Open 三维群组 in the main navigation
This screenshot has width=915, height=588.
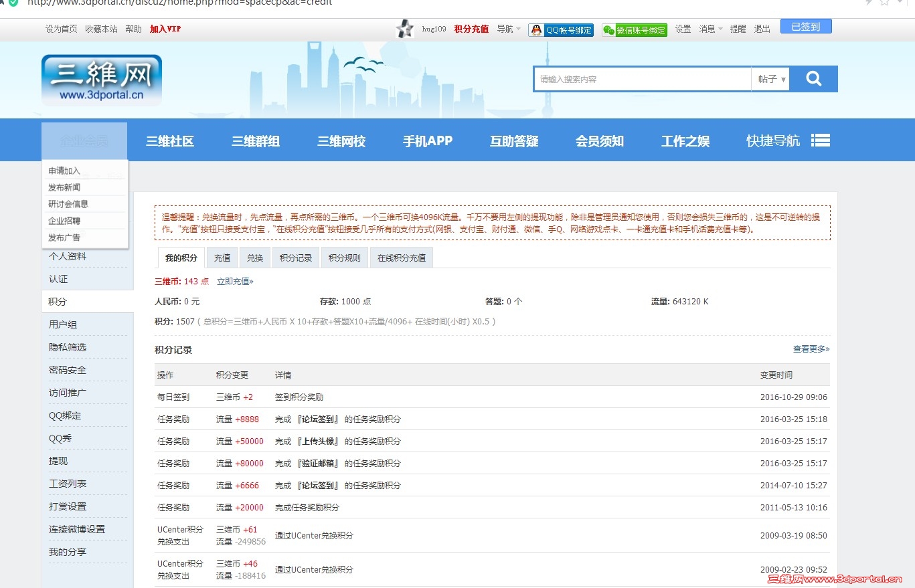coord(256,141)
